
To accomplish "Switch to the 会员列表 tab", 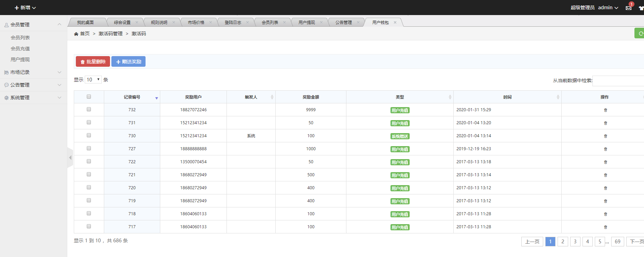I will click(270, 23).
